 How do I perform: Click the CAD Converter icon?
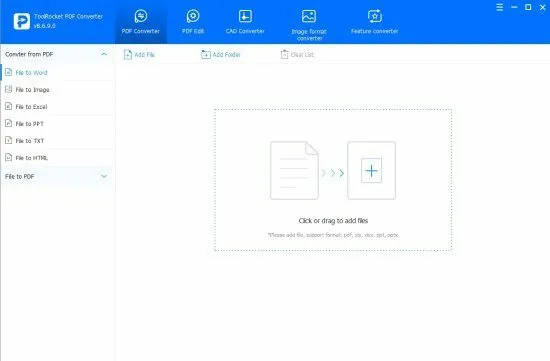click(245, 16)
